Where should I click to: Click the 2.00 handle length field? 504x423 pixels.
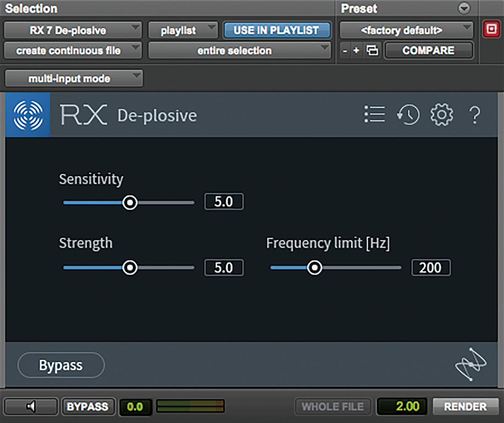point(402,407)
